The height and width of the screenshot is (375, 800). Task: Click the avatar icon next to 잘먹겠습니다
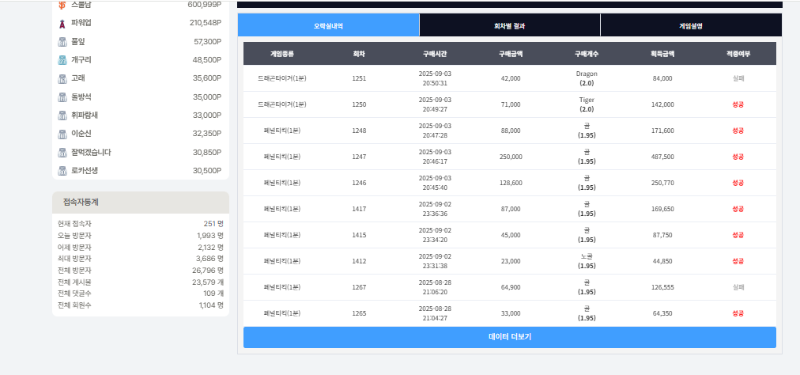[x=62, y=152]
